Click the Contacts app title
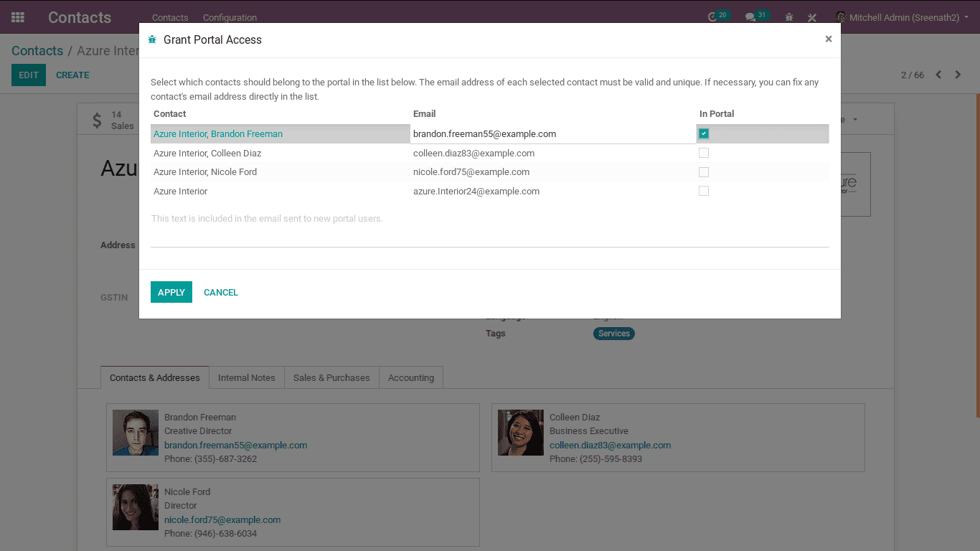The height and width of the screenshot is (551, 980). tap(80, 17)
